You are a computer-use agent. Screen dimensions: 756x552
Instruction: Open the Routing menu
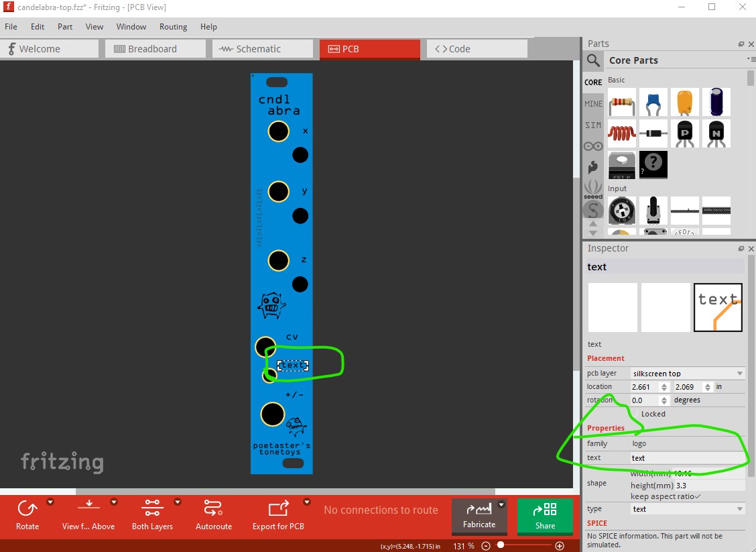pyautogui.click(x=173, y=27)
